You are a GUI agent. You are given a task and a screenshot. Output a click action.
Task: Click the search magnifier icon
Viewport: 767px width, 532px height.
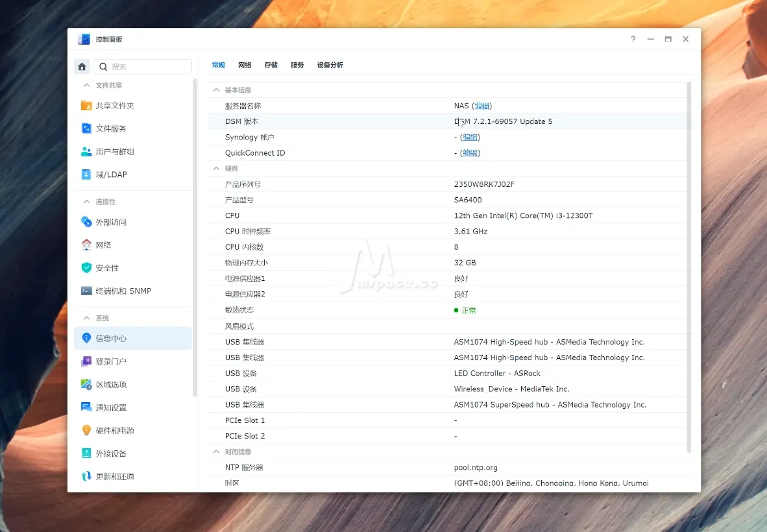(x=103, y=66)
